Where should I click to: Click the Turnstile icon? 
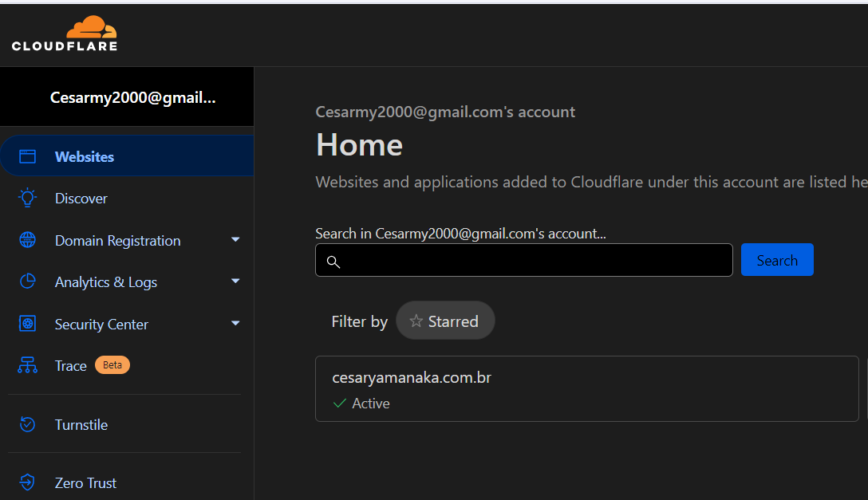27,424
